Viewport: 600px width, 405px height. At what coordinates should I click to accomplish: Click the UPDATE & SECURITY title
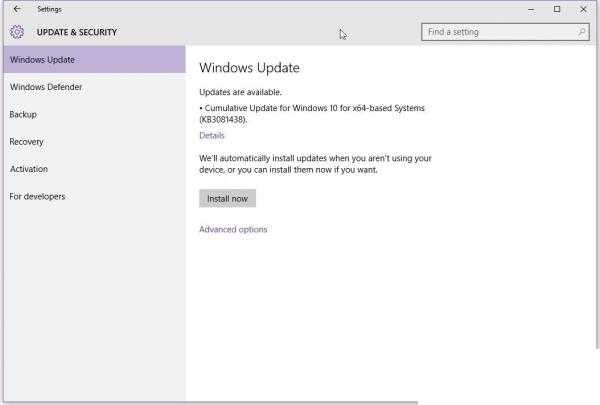[77, 32]
